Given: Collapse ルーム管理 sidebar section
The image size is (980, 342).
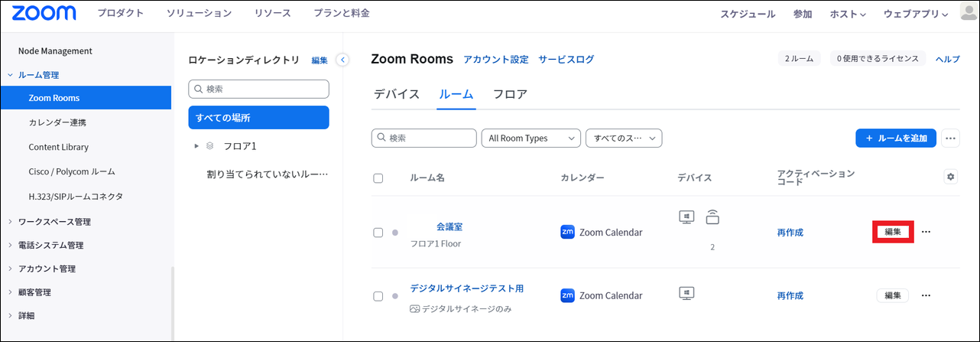Looking at the screenshot, I should (x=10, y=75).
